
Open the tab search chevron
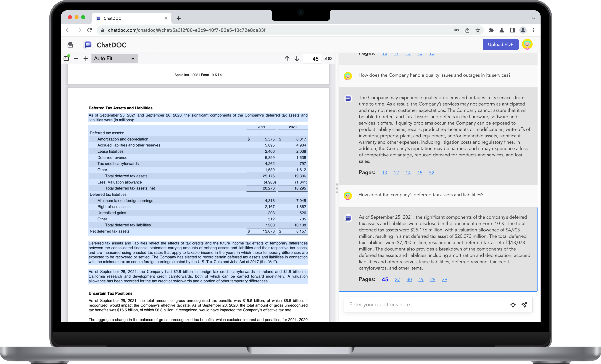click(x=533, y=18)
